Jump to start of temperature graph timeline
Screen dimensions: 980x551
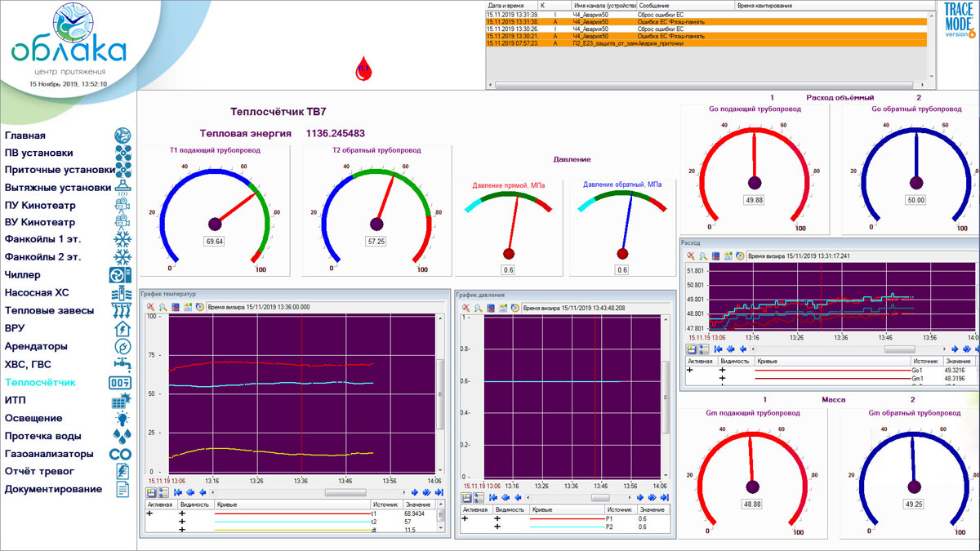178,493
